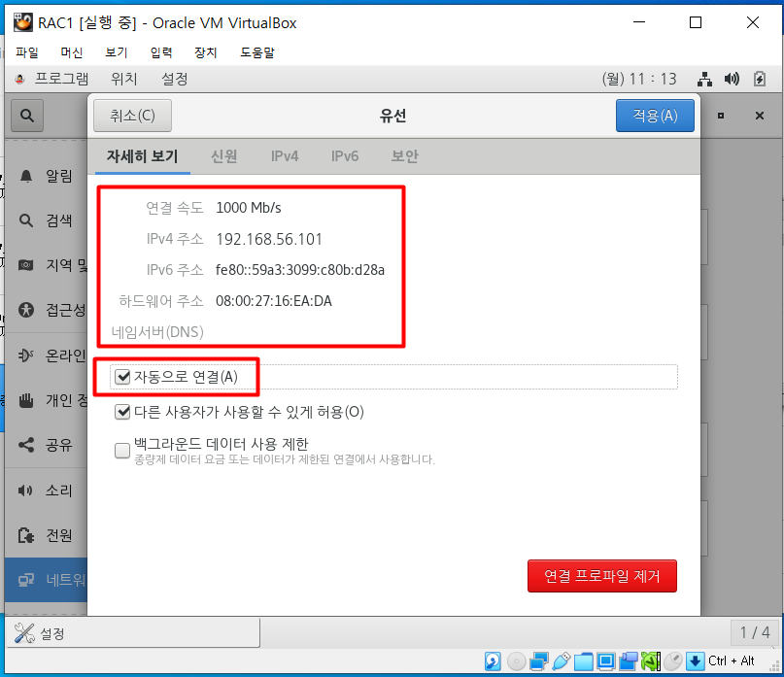
Task: Click the VirtualBox hard disk activity icon
Action: 493,661
